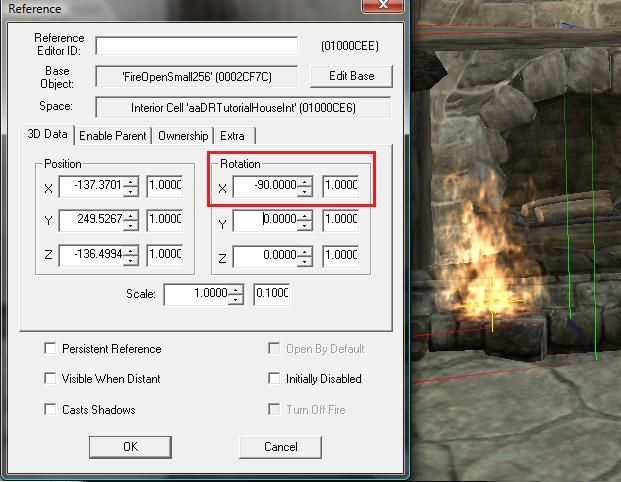Click the Rotation Y value field
Image resolution: width=621 pixels, height=482 pixels.
click(x=265, y=220)
